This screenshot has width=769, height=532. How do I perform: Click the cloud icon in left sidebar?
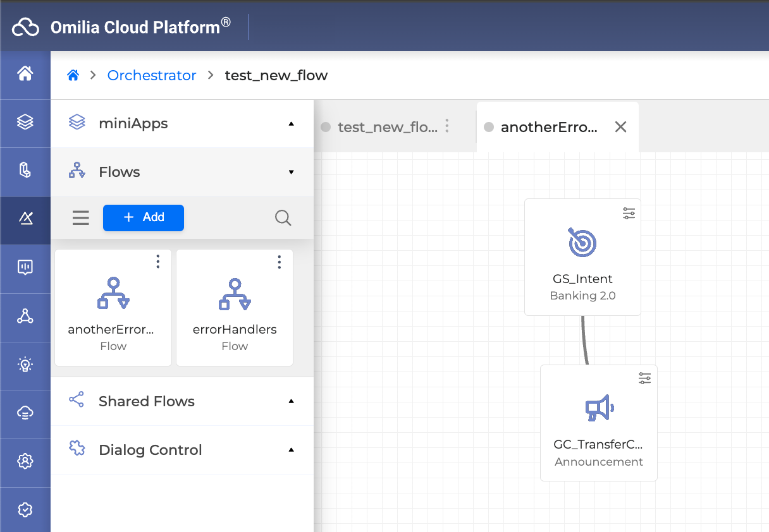(x=25, y=413)
